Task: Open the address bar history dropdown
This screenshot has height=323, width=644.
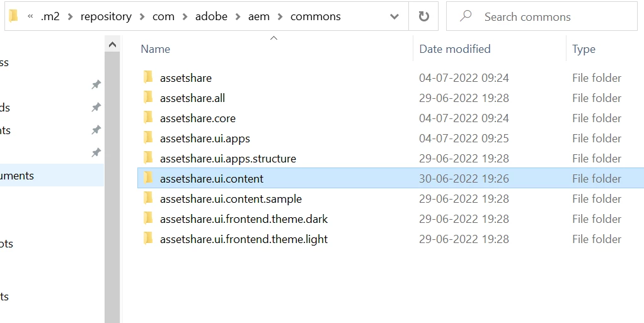Action: [x=394, y=17]
